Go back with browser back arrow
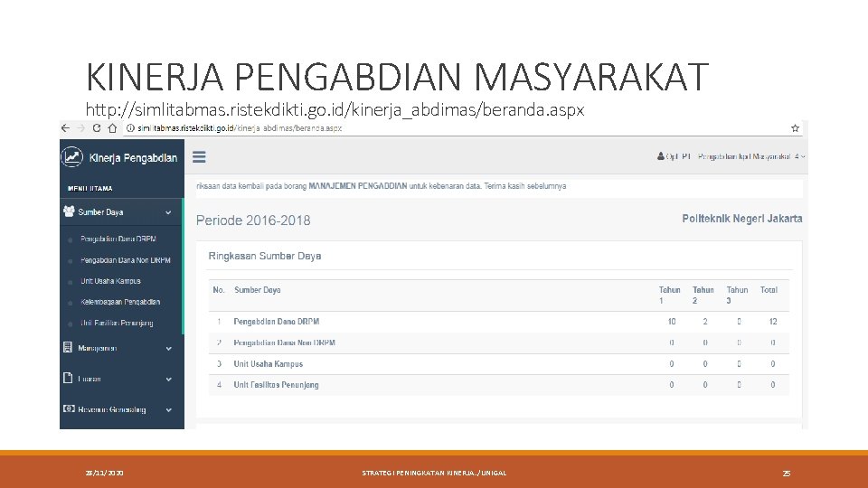This screenshot has width=868, height=488. click(65, 128)
